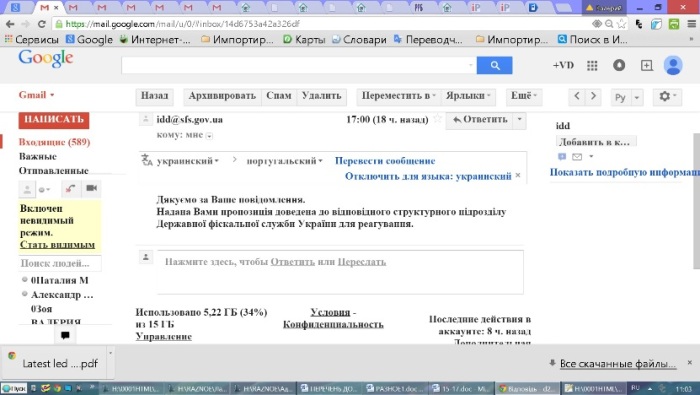This screenshot has width=700, height=395.
Task: Click the email envelope icon under idd
Action: tap(577, 157)
